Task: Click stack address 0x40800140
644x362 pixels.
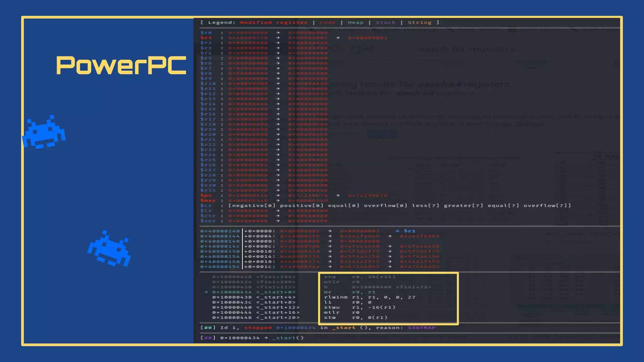Action: [x=220, y=231]
